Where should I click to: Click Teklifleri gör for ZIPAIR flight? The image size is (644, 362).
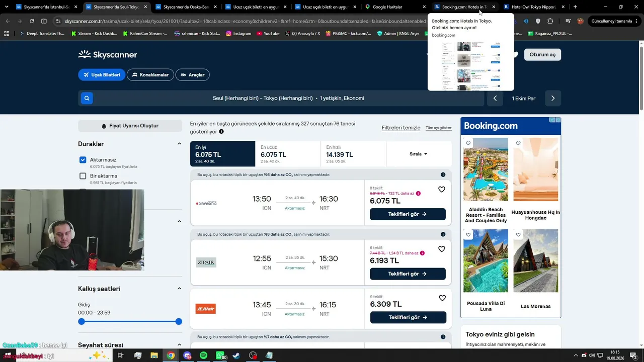coord(408,274)
